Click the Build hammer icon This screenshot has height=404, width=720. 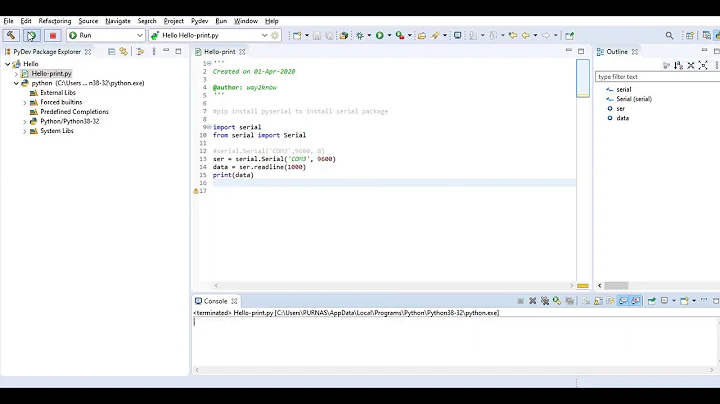(11, 35)
